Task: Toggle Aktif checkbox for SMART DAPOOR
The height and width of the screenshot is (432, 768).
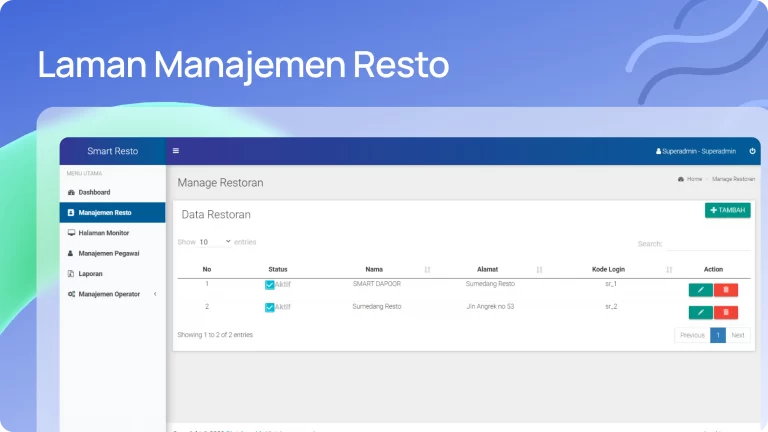Action: click(269, 285)
